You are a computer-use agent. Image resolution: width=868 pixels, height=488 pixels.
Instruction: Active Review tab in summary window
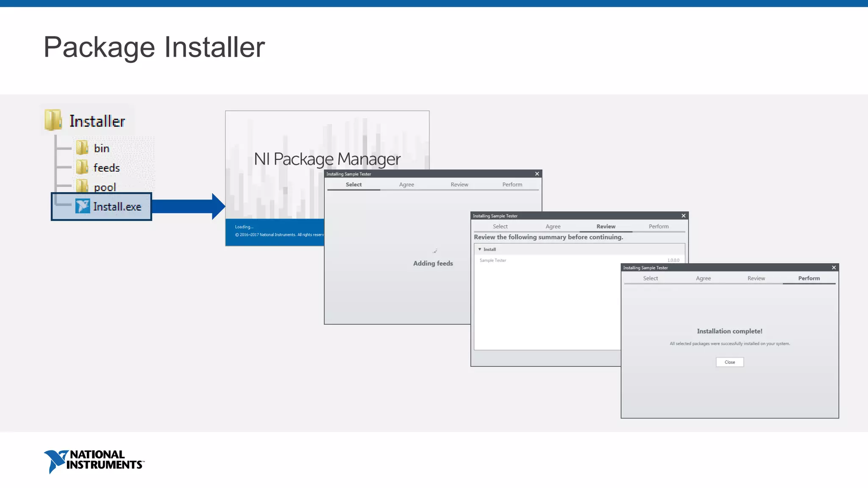(x=606, y=226)
